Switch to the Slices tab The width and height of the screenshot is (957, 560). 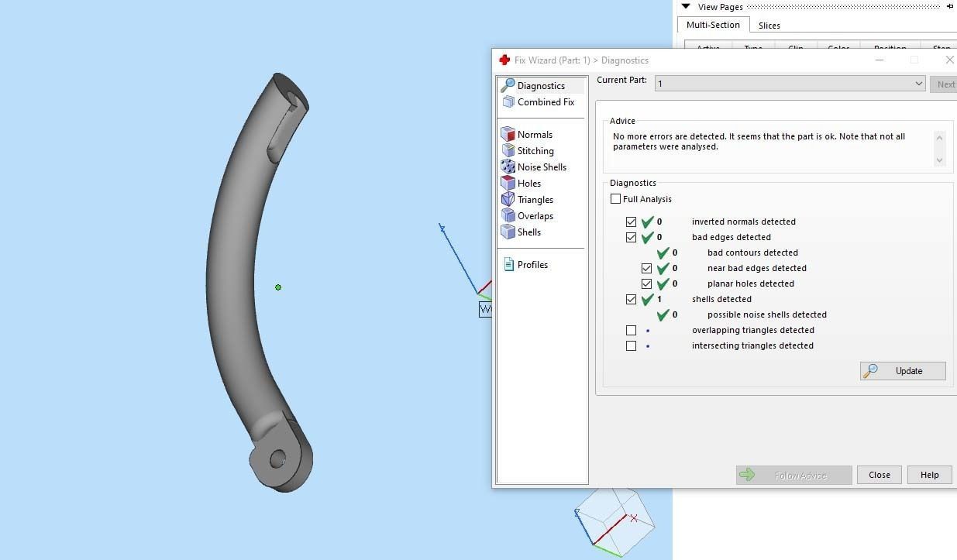click(x=769, y=26)
